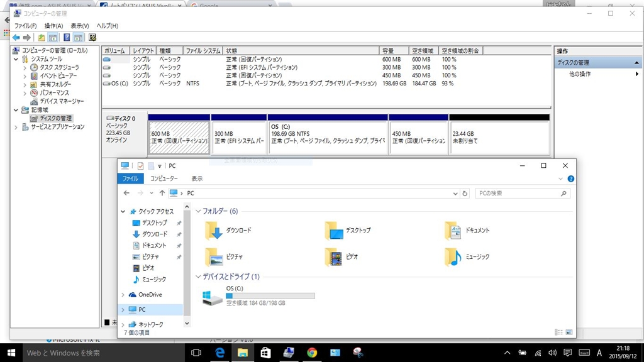The width and height of the screenshot is (644, 362).
Task: Open 表示(V) menu in Computer Management
Action: point(80,26)
